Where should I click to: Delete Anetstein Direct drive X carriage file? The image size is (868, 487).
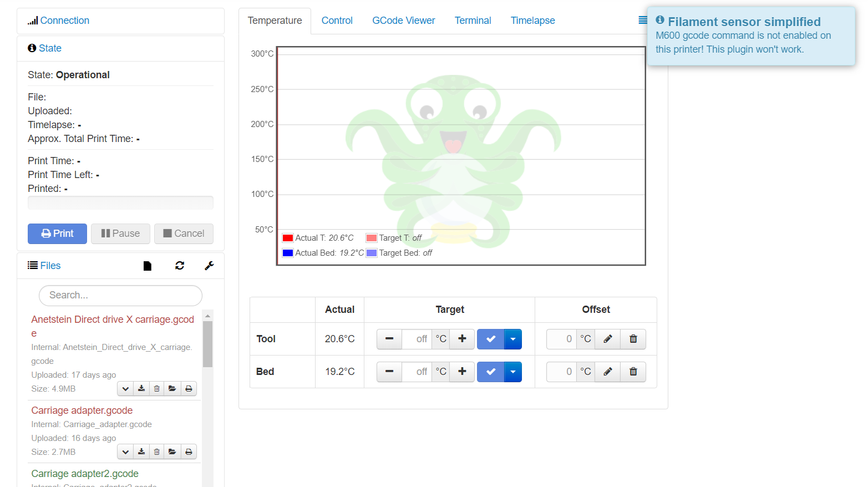tap(157, 389)
